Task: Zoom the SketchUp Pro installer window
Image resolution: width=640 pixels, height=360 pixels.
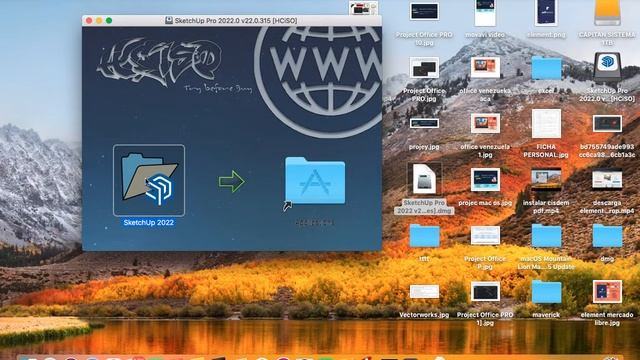Action: [109, 20]
